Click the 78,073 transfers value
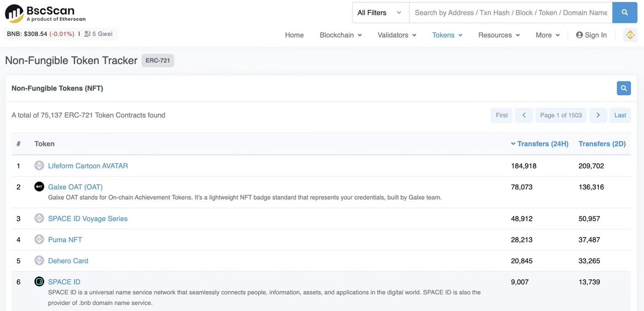Viewport: 644px width, 311px height. (522, 187)
